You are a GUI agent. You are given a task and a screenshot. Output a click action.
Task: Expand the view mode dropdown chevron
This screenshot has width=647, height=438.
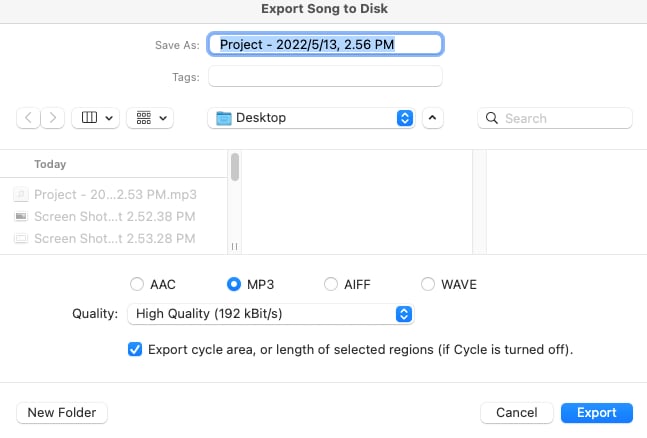tap(109, 118)
